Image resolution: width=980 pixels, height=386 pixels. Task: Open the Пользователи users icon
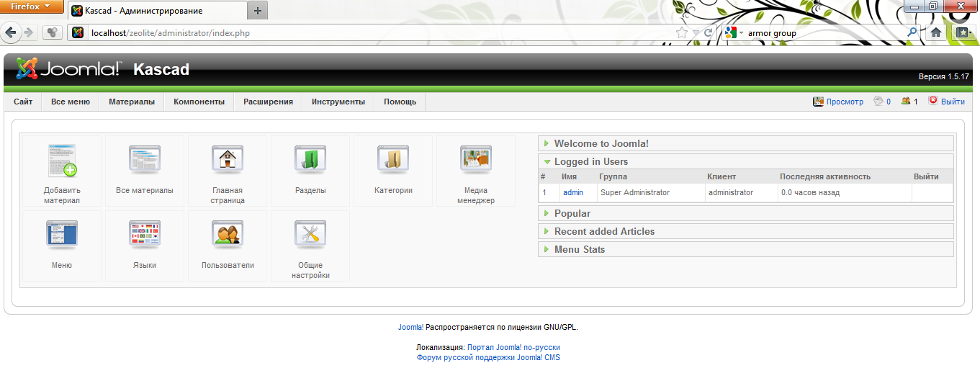228,246
